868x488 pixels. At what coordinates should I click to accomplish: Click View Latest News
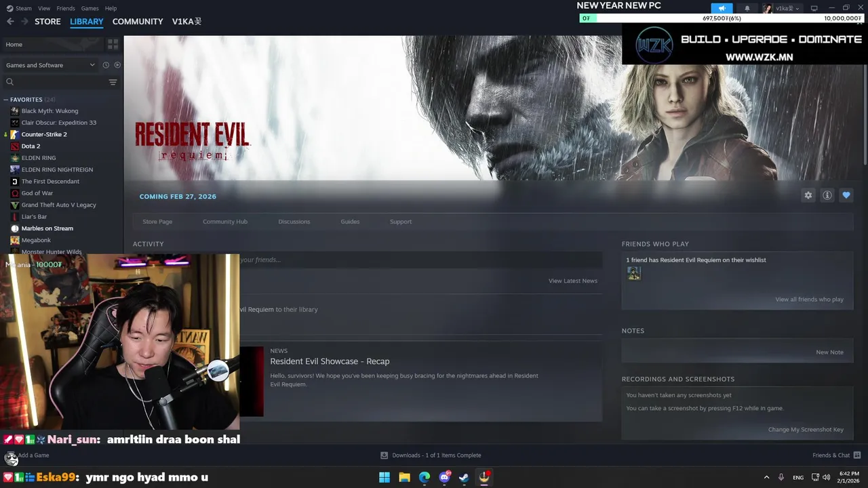pos(573,281)
